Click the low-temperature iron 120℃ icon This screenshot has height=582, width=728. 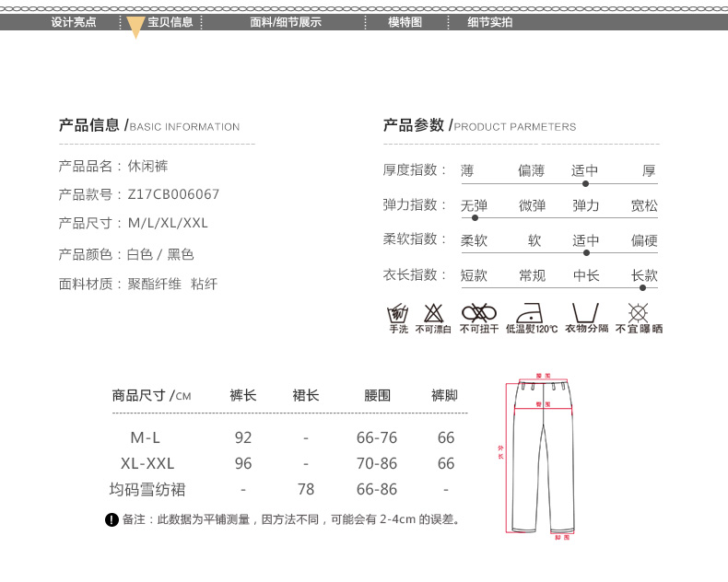point(531,311)
